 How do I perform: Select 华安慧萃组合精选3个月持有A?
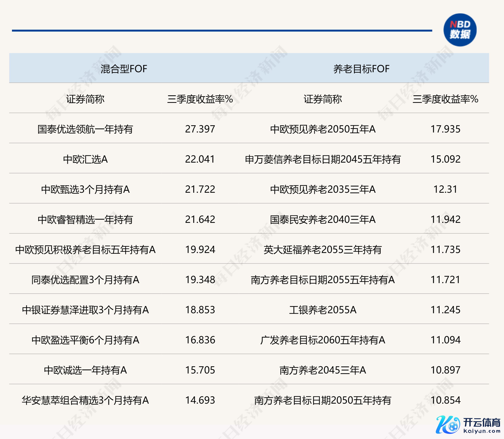[85, 401]
